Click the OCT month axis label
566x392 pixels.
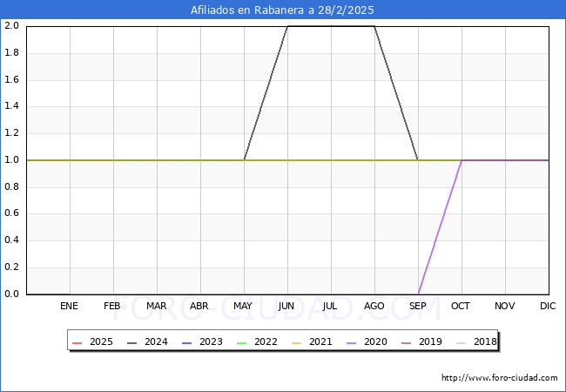(461, 306)
